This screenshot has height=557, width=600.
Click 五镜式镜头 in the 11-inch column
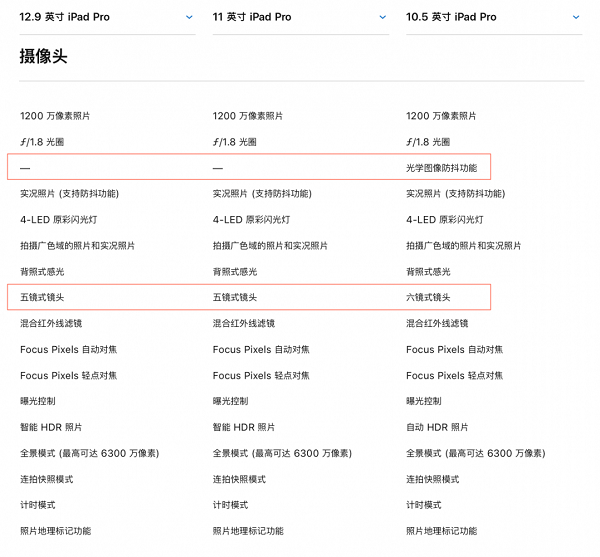tap(235, 298)
